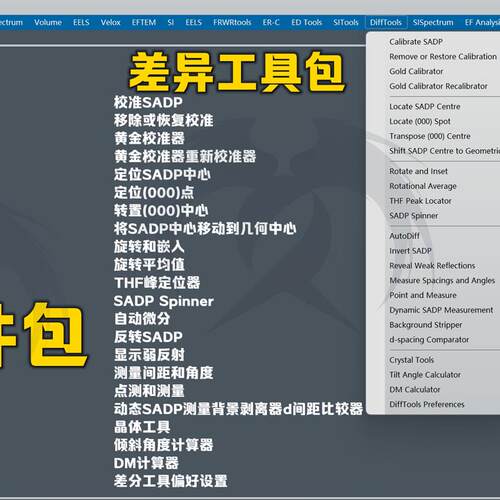Open the Velox menu

(110, 22)
